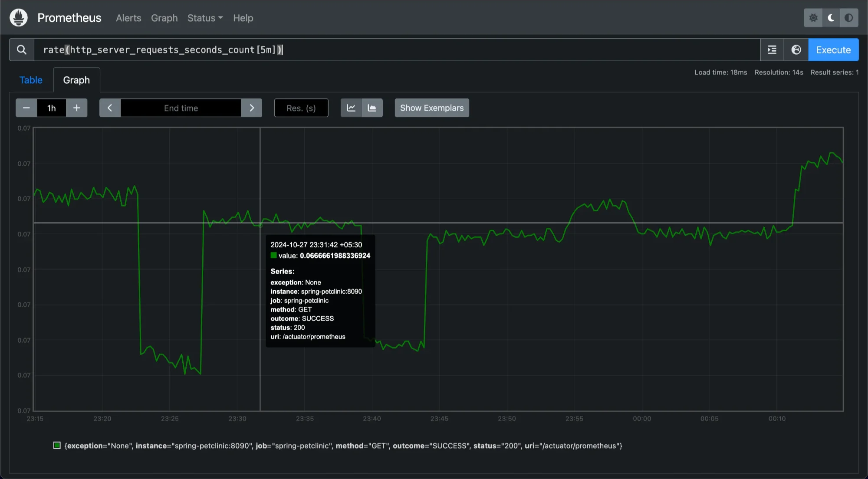Click the 1h range input
The image size is (868, 479).
[x=52, y=108]
